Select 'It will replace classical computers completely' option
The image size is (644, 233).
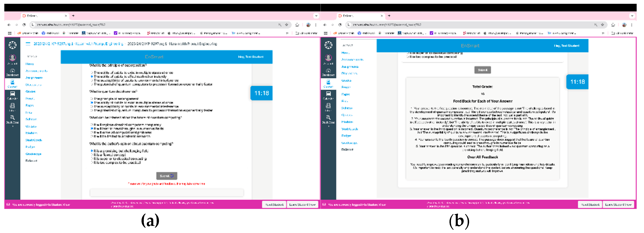pyautogui.click(x=92, y=125)
